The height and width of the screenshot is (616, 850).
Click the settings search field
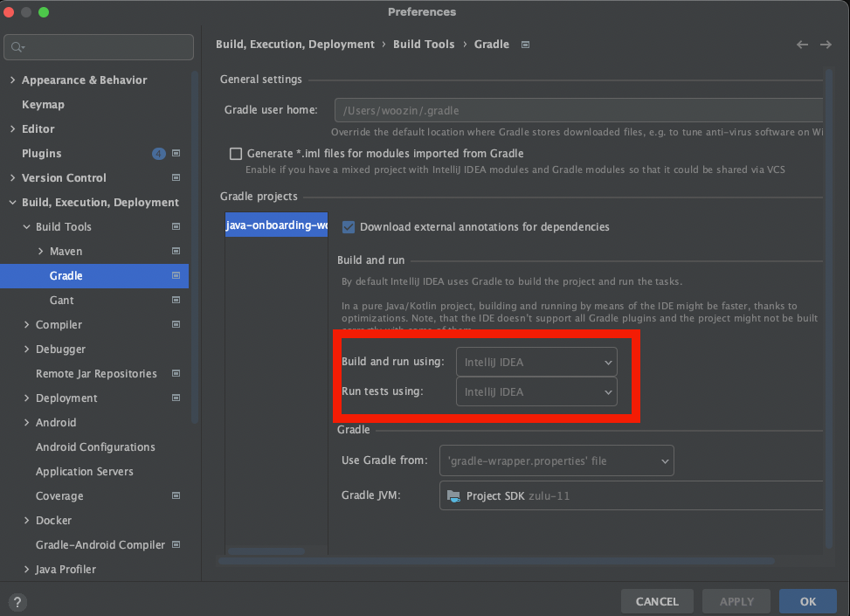[x=99, y=47]
